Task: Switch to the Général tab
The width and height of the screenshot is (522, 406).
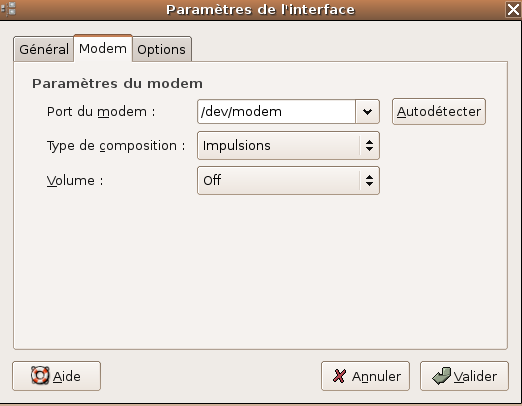Action: tap(44, 49)
